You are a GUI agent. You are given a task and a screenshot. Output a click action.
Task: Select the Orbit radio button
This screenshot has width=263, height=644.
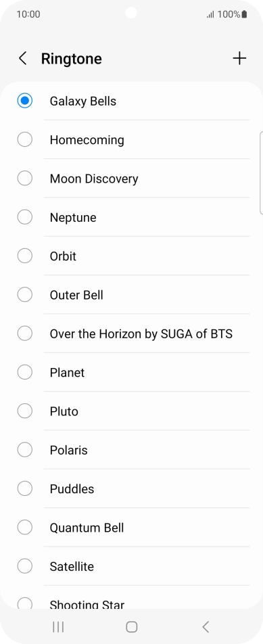[x=24, y=256]
